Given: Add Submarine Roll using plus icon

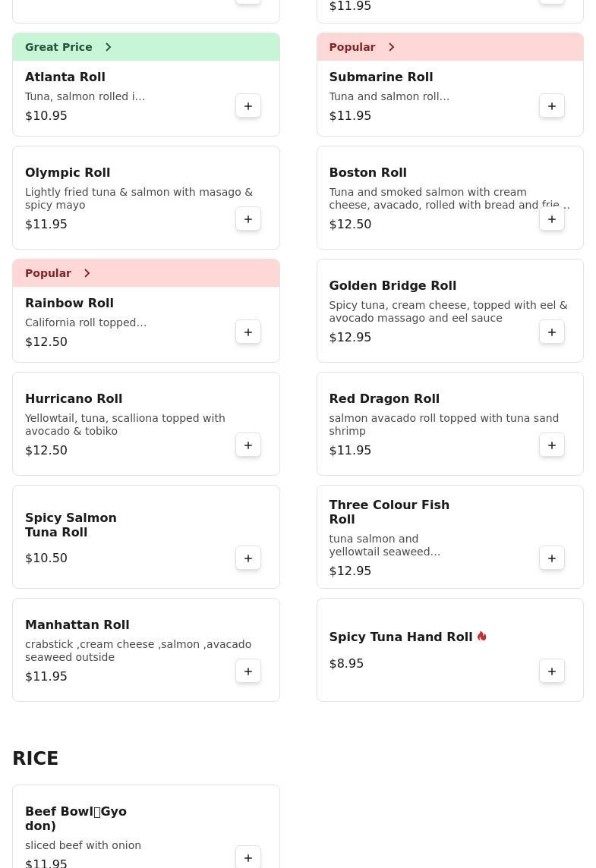Looking at the screenshot, I should [552, 106].
